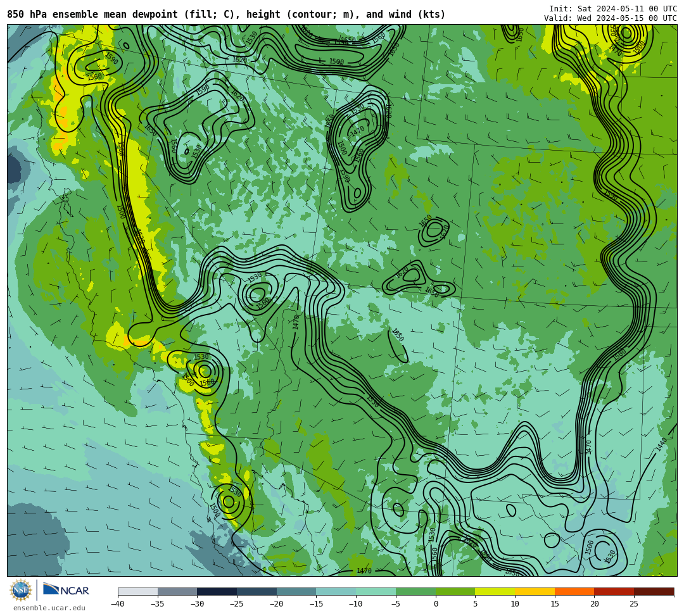
Task: Pick the slate gray -35 to -30 colorbar swatch
Action: tap(177, 591)
